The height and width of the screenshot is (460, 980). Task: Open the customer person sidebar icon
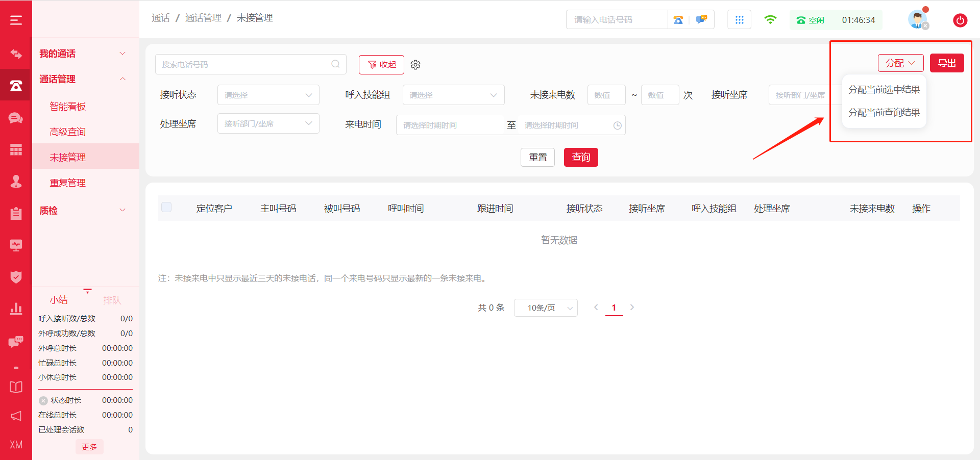[x=16, y=181]
